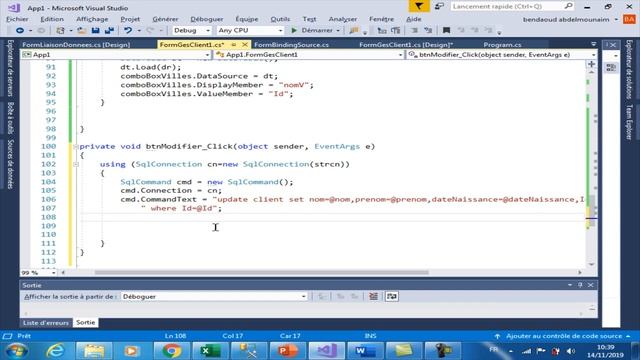Click the Comment selection lines icon
Screen dimensions: 640x360
pyautogui.click(x=414, y=30)
